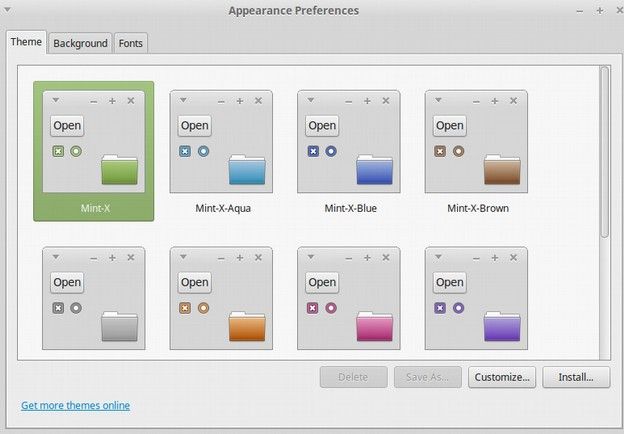The height and width of the screenshot is (434, 624).
Task: Select the green folder icon in Mint-X theme
Action: (119, 170)
